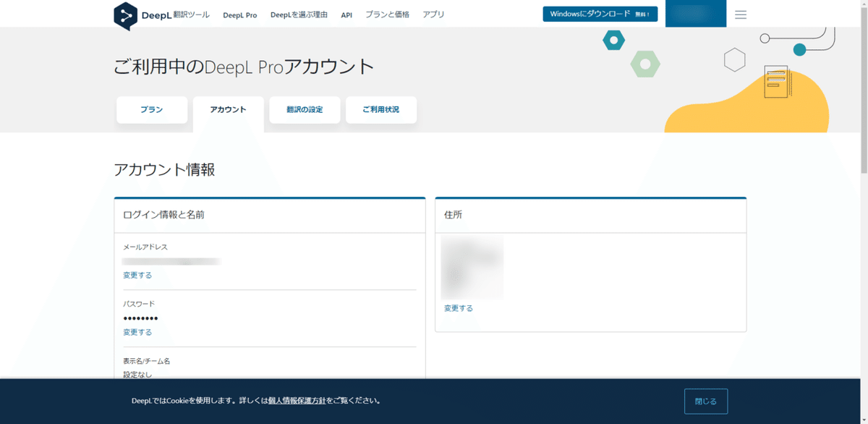Screen dimensions: 868x424
Task: Switch to the 翻訳の設定 tab
Action: point(305,110)
